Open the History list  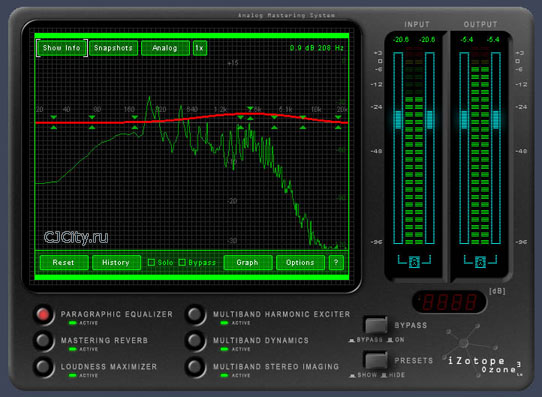[x=116, y=263]
